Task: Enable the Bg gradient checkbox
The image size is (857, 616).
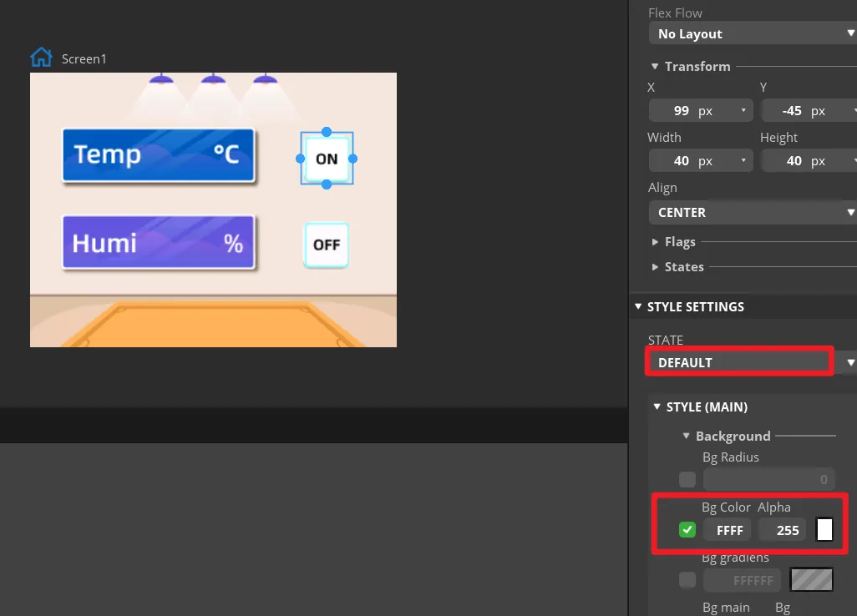Action: click(687, 579)
